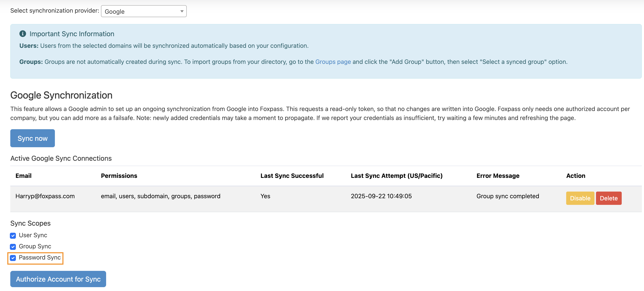
Task: Disable the Harryp@foxpass.com sync connection
Action: coord(580,198)
